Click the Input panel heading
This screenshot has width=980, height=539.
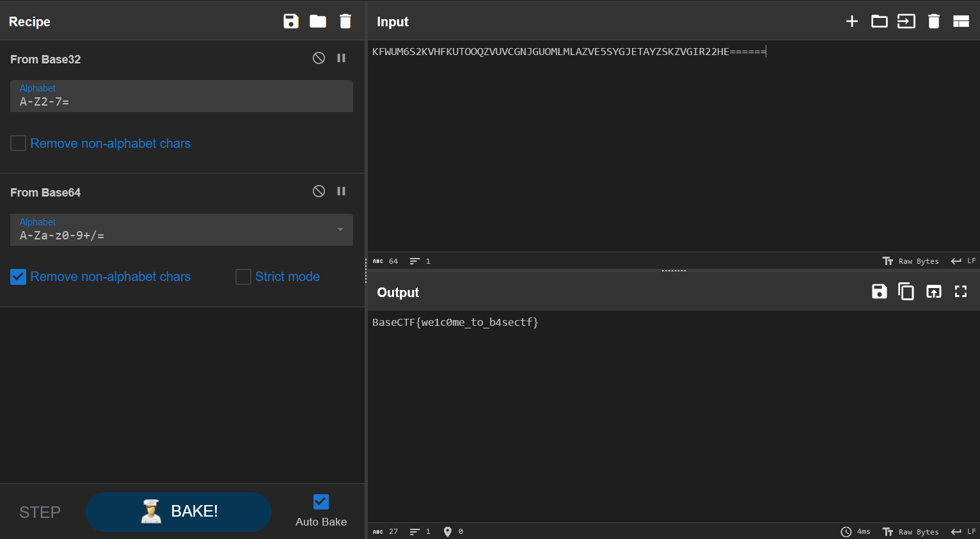(x=393, y=22)
